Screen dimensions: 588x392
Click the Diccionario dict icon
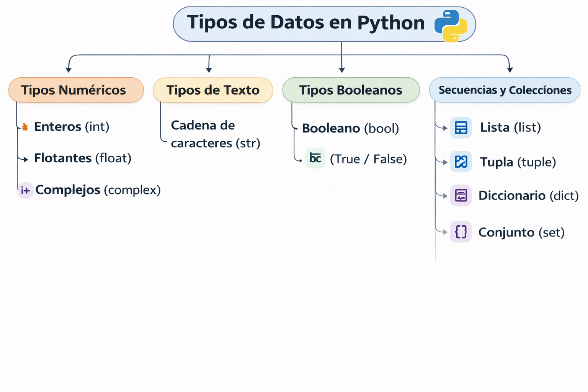[461, 195]
